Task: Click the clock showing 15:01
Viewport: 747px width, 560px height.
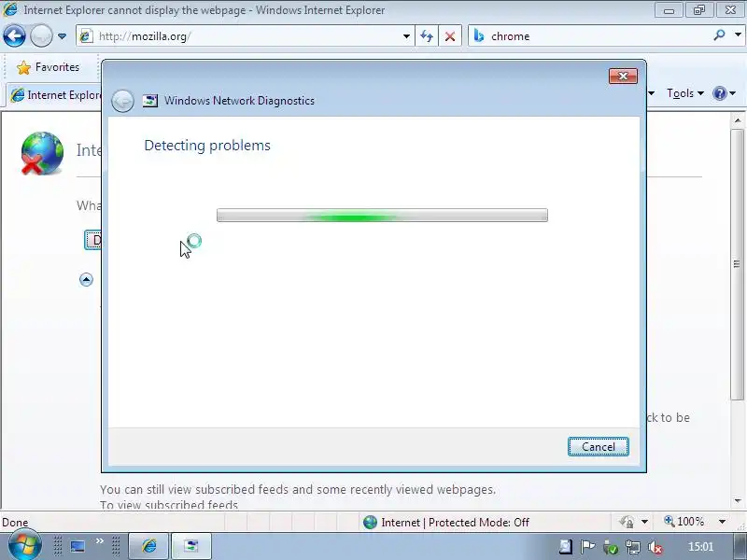Action: (x=700, y=547)
